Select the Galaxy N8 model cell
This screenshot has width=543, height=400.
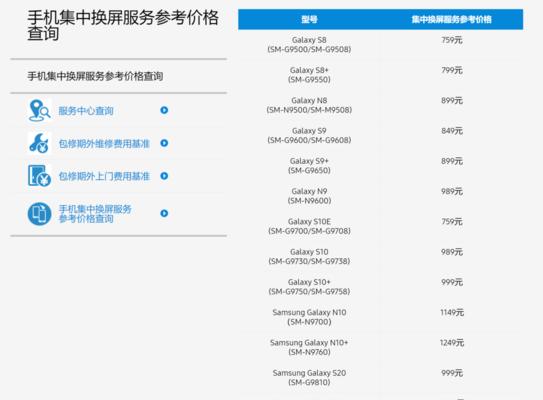click(309, 105)
